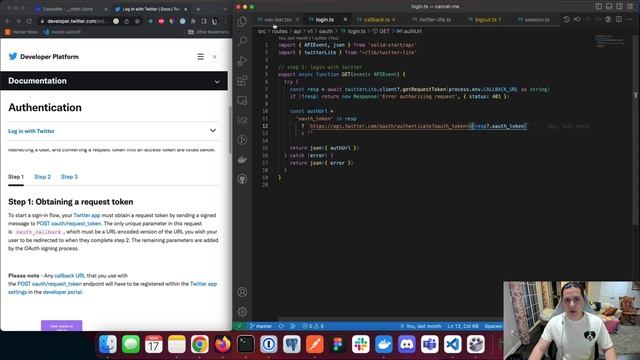Open the Remote Explorer icon in activity bar
The width and height of the screenshot is (640, 360).
pyautogui.click(x=242, y=100)
